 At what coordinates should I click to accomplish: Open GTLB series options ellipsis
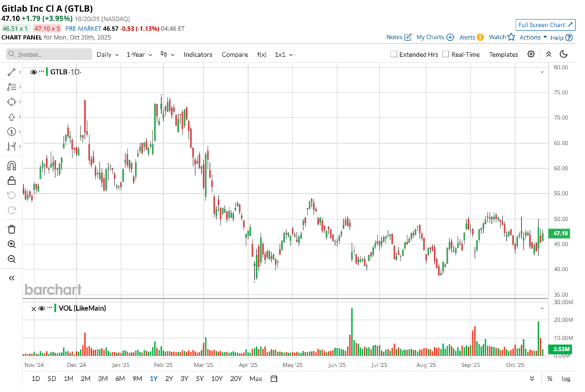tap(41, 71)
